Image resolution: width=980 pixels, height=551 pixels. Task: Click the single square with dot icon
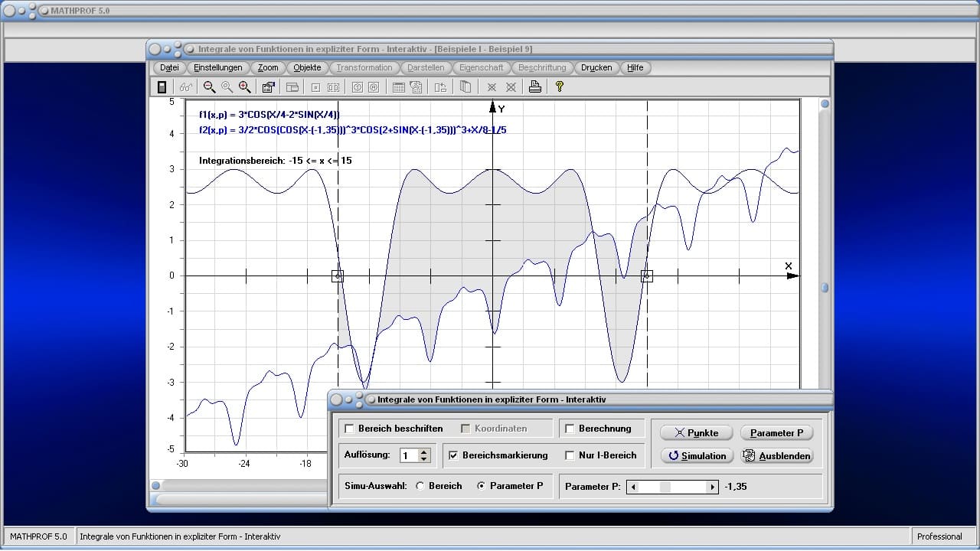[x=315, y=87]
